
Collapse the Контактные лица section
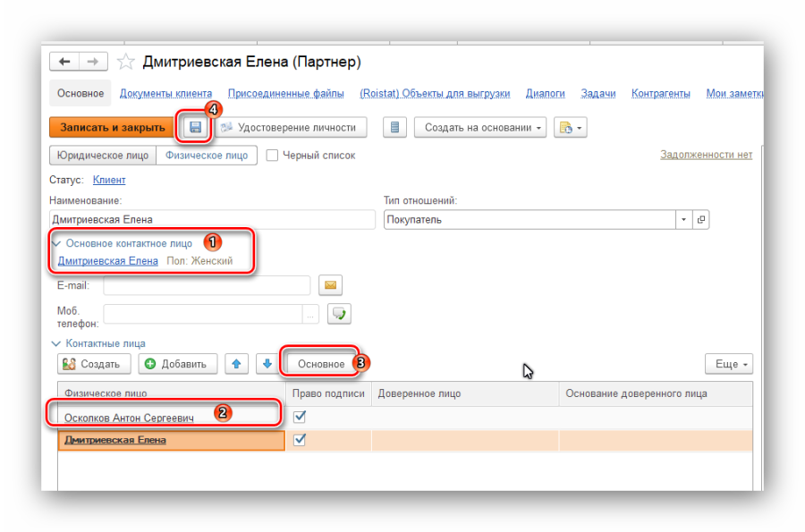click(x=57, y=343)
